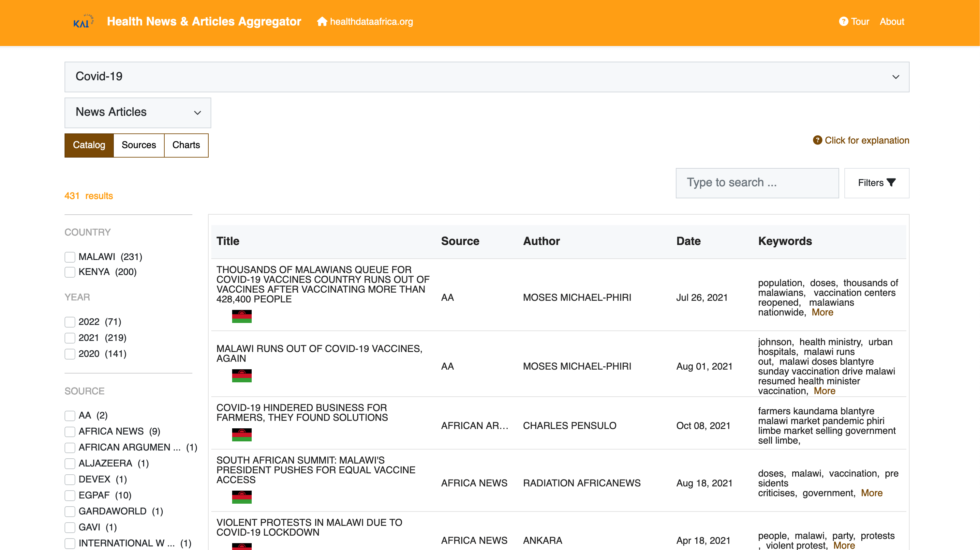Expand the Covid-19 topic dropdown
Viewport: 980px width, 550px height.
[x=486, y=77]
